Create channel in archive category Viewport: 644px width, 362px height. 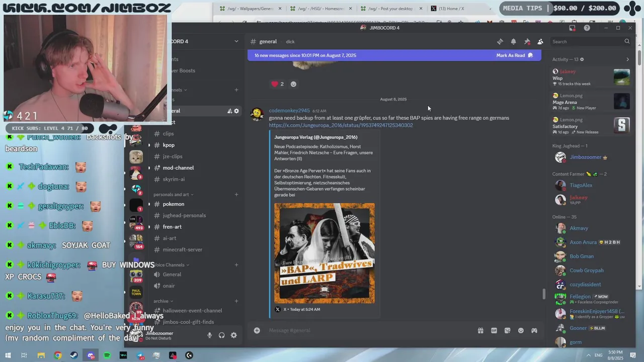coord(236,301)
